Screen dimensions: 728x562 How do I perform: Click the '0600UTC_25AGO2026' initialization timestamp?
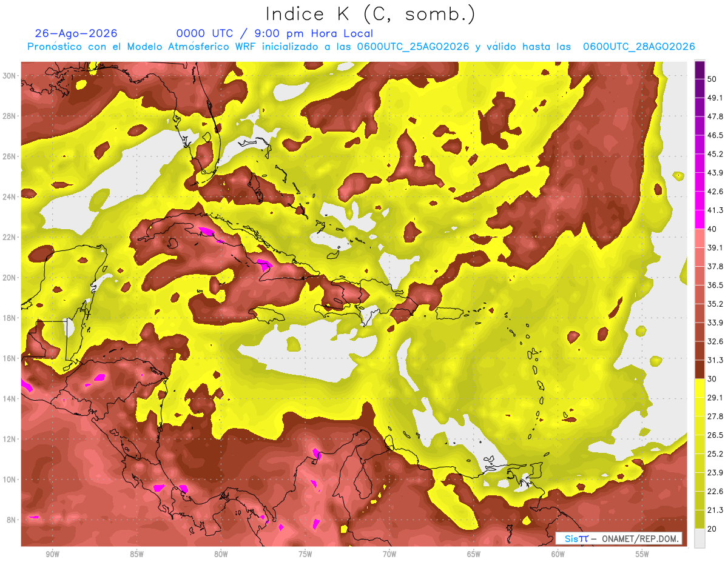click(x=413, y=47)
